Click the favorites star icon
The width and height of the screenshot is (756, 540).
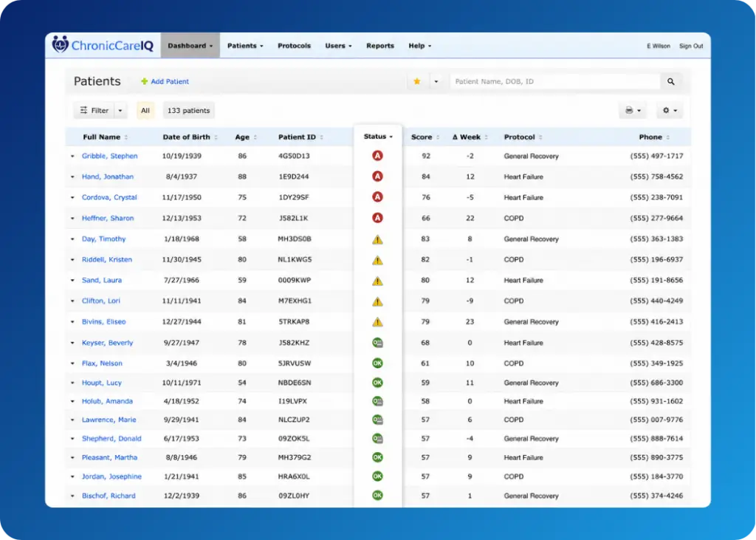click(417, 81)
